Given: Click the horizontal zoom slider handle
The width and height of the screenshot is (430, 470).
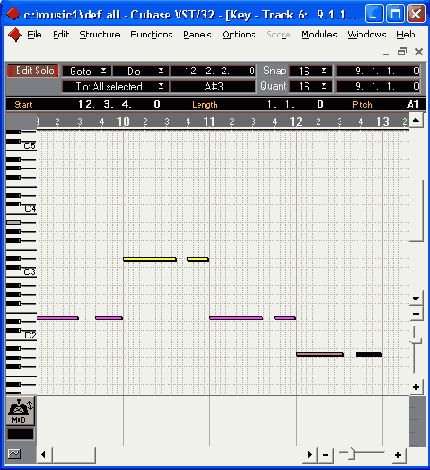Looking at the screenshot, I should click(352, 455).
